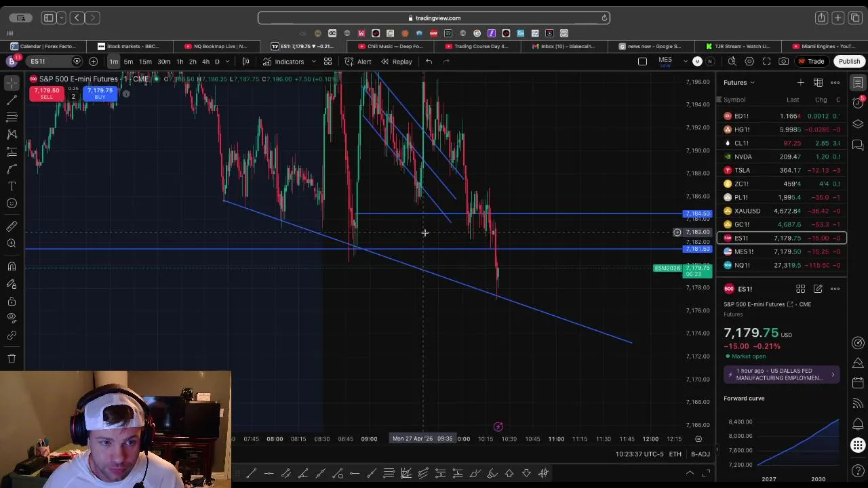Image resolution: width=868 pixels, height=488 pixels.
Task: Switch to Forex Factory Calendar tab
Action: point(43,46)
